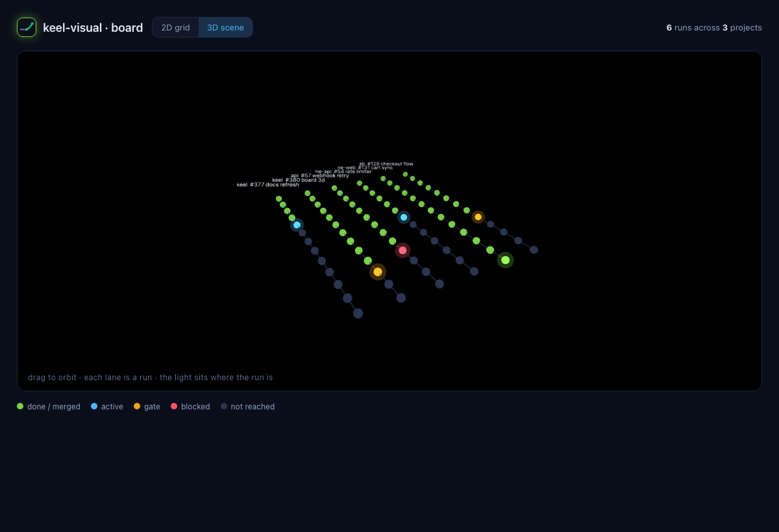The width and height of the screenshot is (779, 532).
Task: Click the 'keel-visual · board' title
Action: (93, 28)
